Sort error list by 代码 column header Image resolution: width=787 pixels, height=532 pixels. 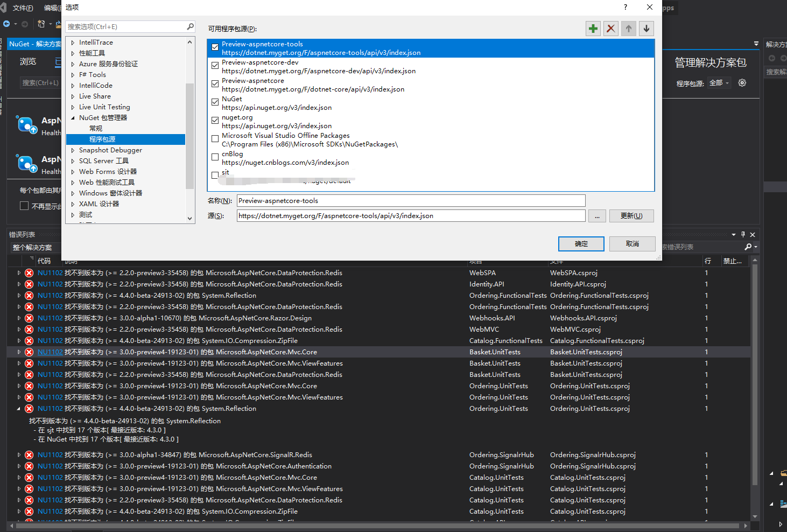click(x=44, y=261)
